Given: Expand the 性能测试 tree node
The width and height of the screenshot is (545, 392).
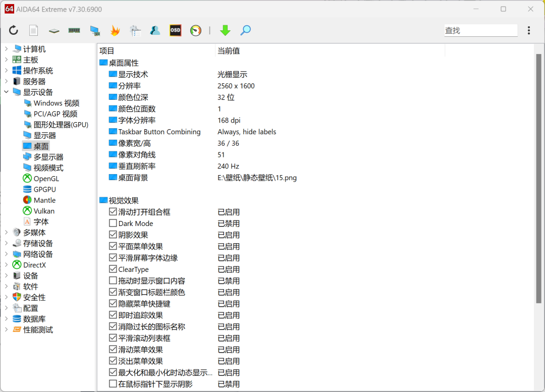Looking at the screenshot, I should 6,329.
